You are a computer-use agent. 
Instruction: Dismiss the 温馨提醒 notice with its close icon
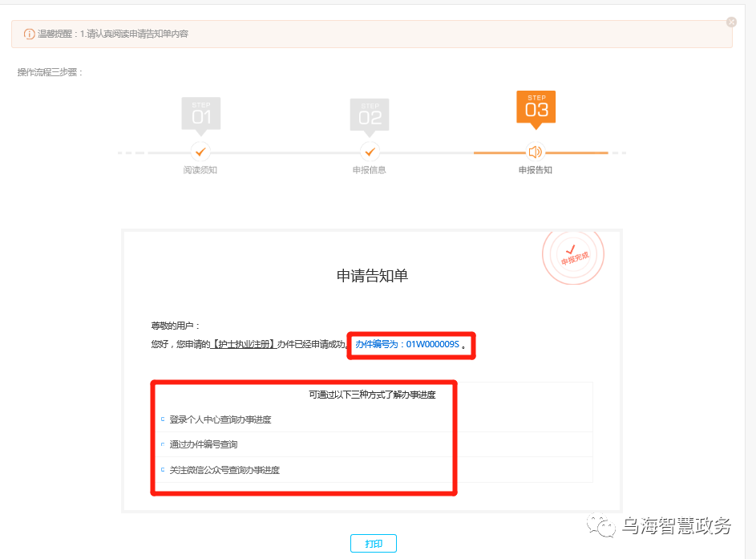click(x=731, y=22)
